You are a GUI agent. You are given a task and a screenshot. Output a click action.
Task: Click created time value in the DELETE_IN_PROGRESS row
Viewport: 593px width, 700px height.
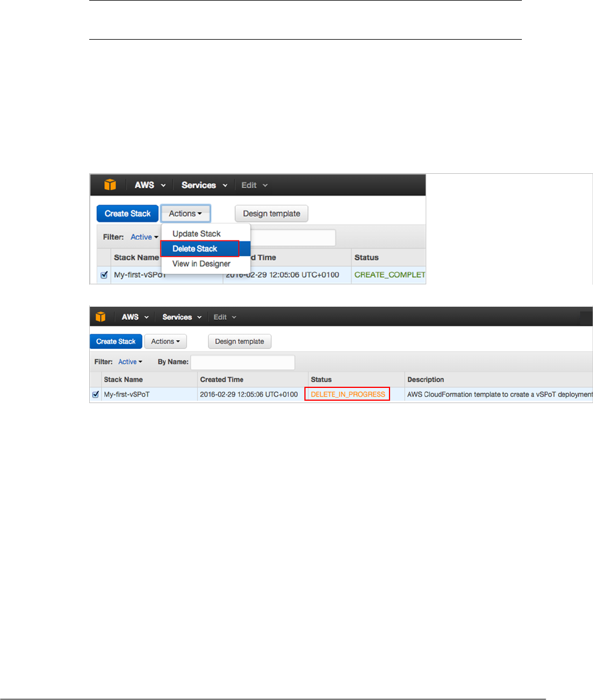click(x=249, y=394)
